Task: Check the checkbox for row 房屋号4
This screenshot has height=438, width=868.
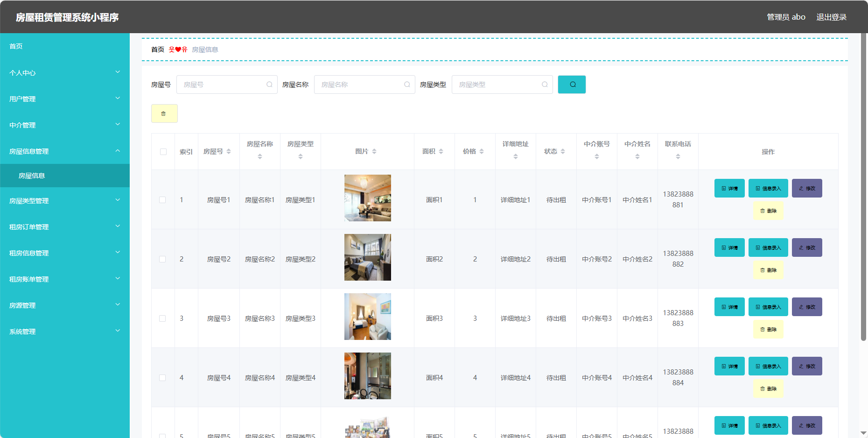Action: 162,378
